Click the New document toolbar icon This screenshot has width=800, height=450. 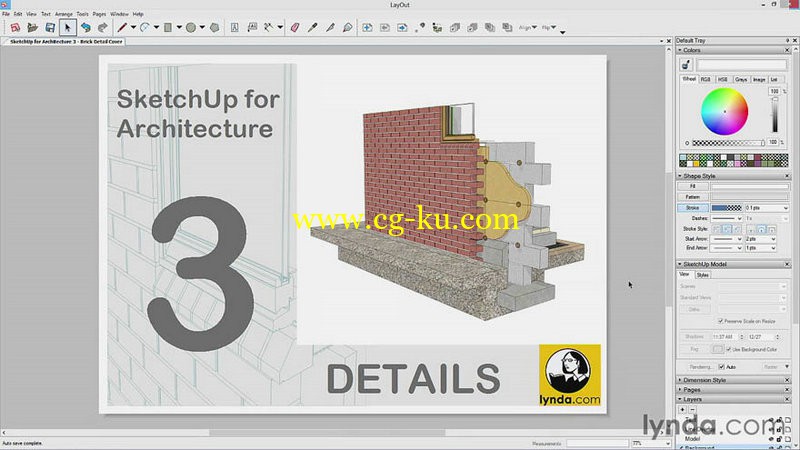pyautogui.click(x=15, y=28)
